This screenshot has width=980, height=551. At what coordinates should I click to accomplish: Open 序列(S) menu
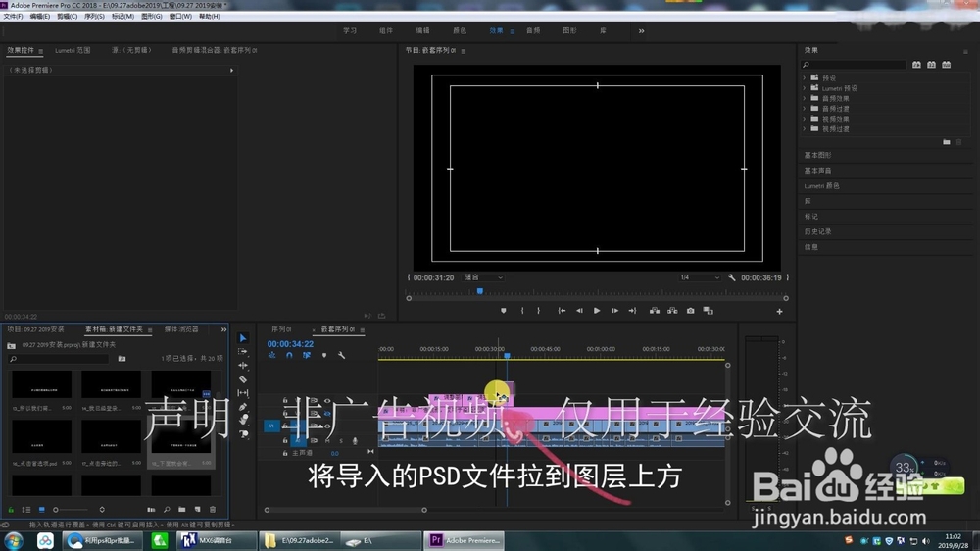pos(94,17)
